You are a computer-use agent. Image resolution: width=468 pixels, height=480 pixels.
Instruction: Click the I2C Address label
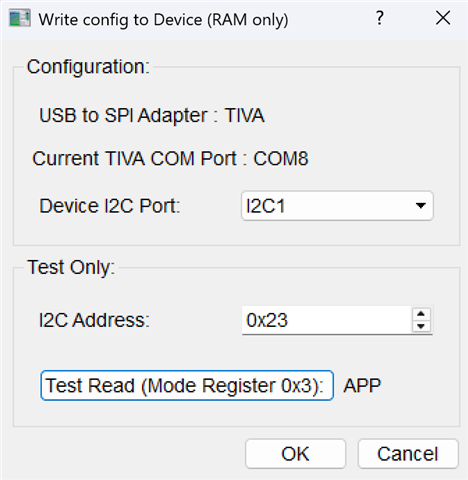tap(94, 320)
